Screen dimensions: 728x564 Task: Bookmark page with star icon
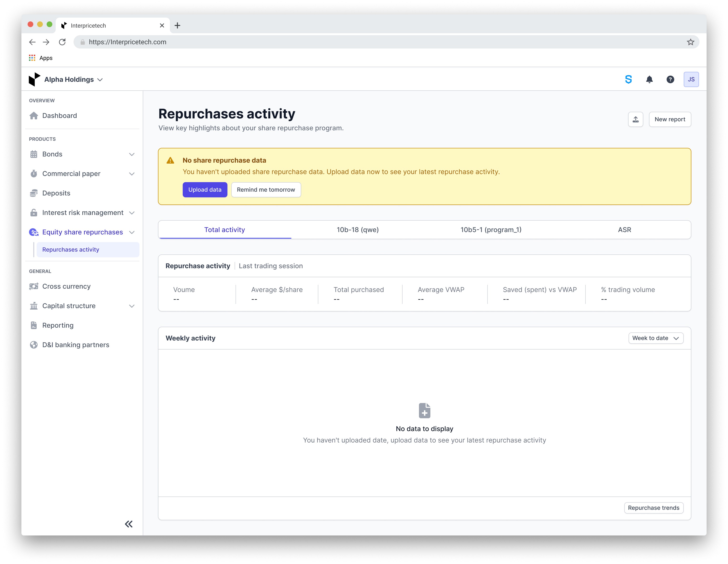tap(690, 42)
